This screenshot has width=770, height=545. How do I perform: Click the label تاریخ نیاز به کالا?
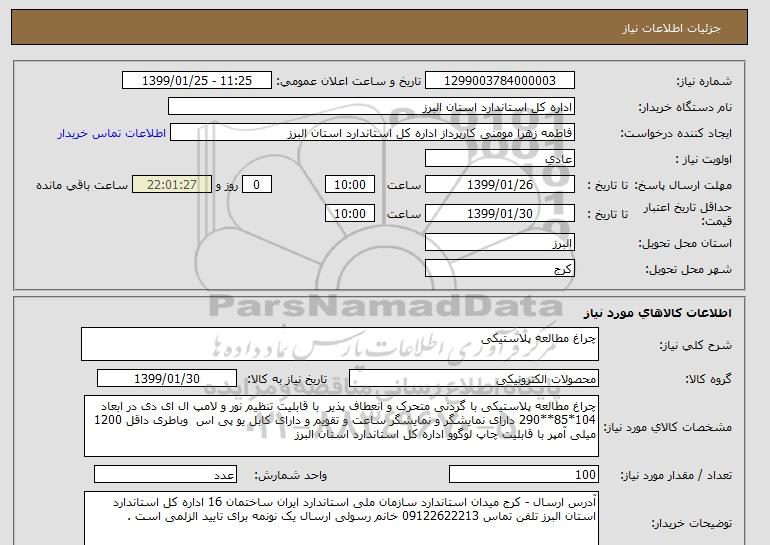click(x=286, y=379)
